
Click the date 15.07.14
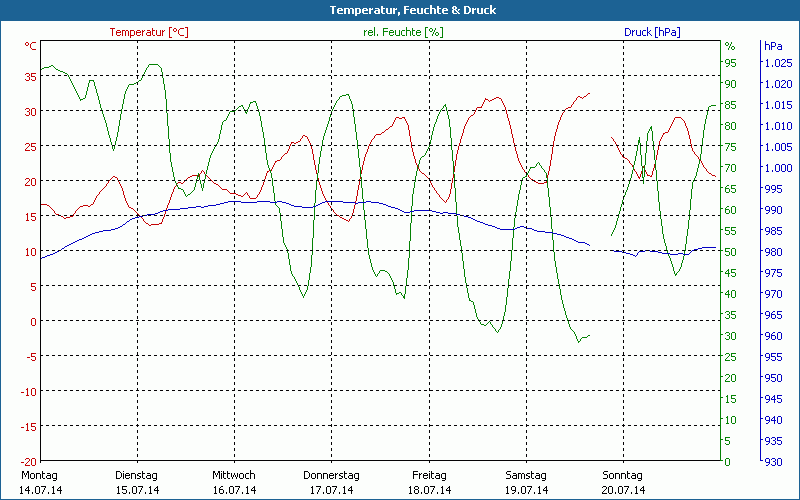[137, 490]
